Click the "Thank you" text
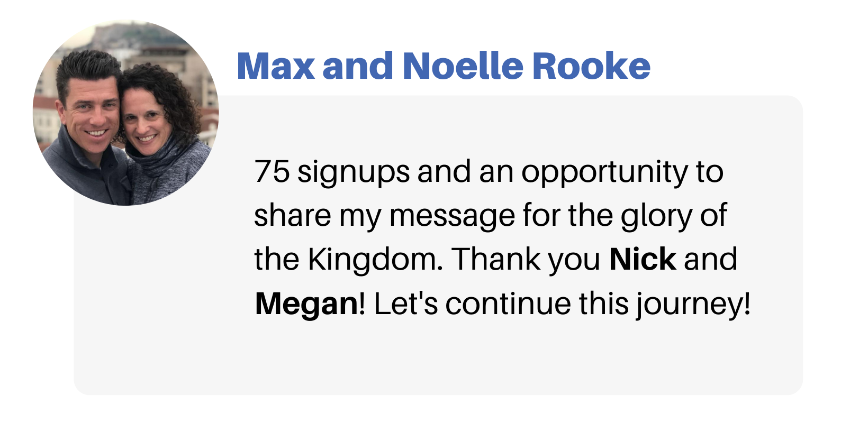 pos(526,260)
